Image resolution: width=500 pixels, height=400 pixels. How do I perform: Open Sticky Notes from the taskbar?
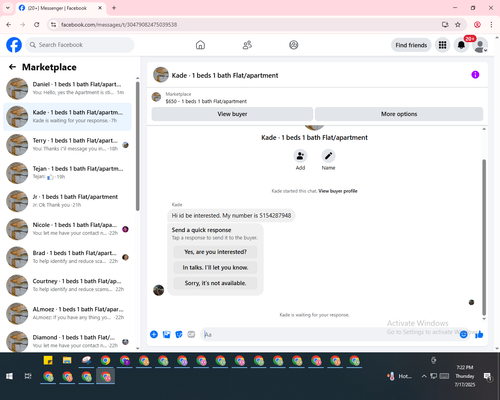[48, 360]
